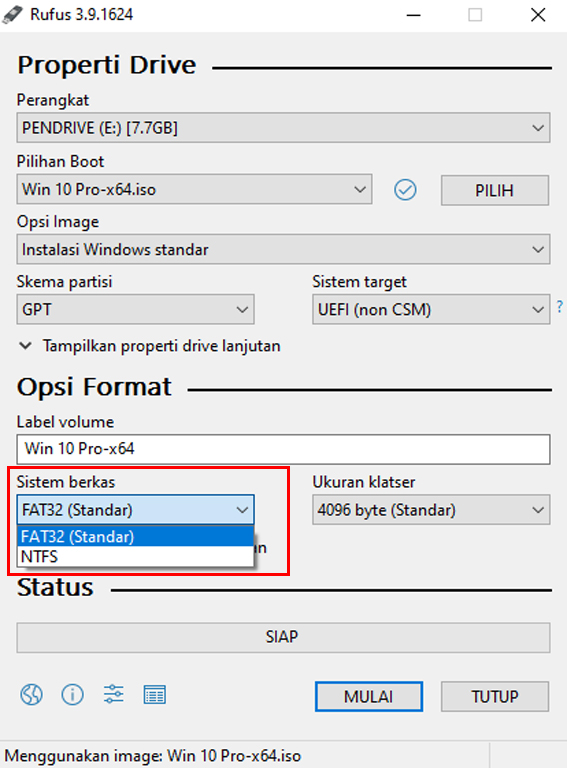Select FAT32 (Standar) from the list
The height and width of the screenshot is (768, 567).
pos(135,537)
